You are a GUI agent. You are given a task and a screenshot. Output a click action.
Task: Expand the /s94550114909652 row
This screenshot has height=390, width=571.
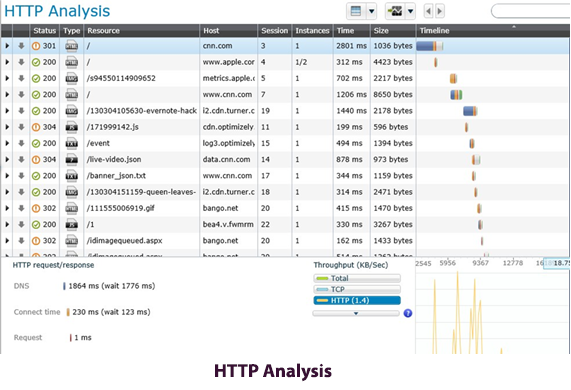point(7,78)
